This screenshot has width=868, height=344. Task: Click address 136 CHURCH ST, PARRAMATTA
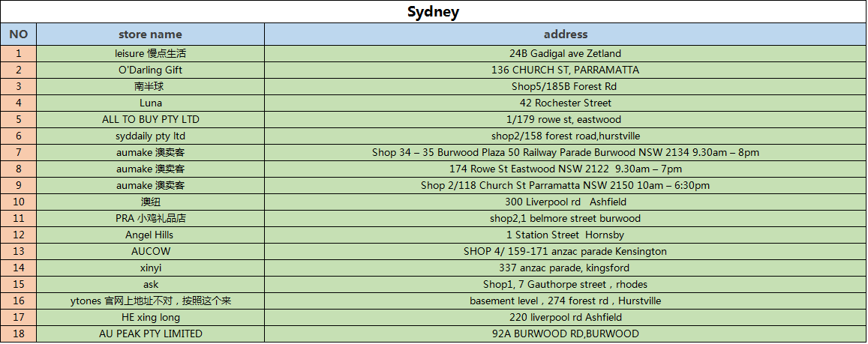[565, 70]
